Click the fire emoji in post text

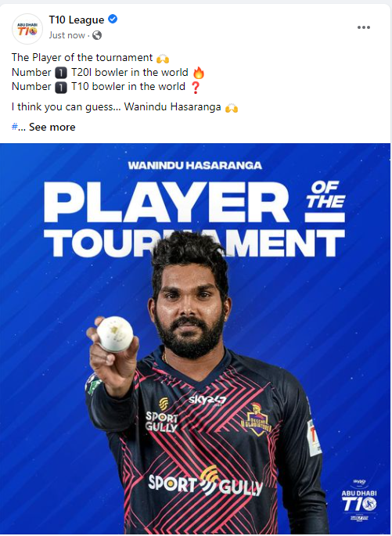tap(199, 73)
